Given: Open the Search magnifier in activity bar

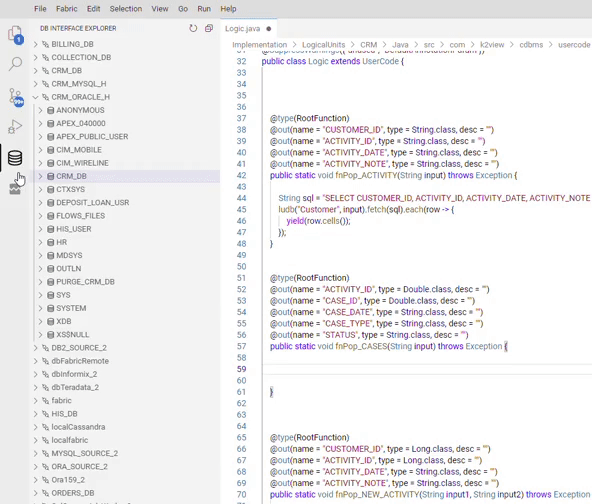Looking at the screenshot, I should [15, 64].
